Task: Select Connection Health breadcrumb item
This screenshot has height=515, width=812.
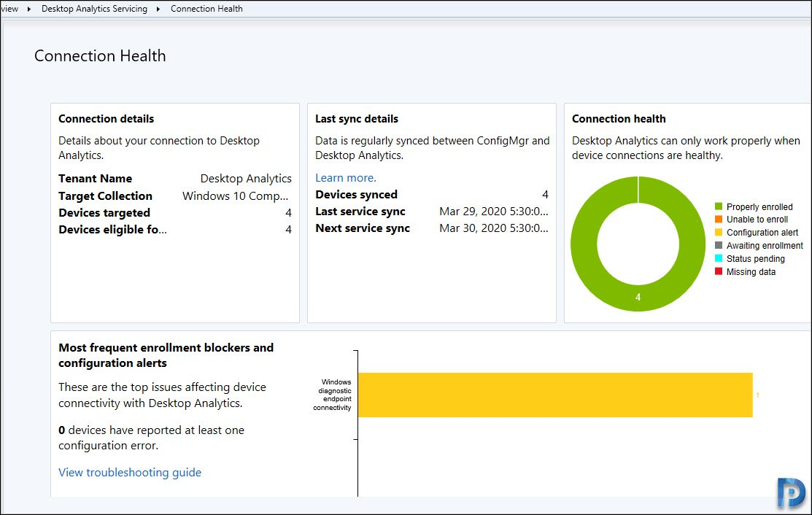Action: [x=206, y=9]
